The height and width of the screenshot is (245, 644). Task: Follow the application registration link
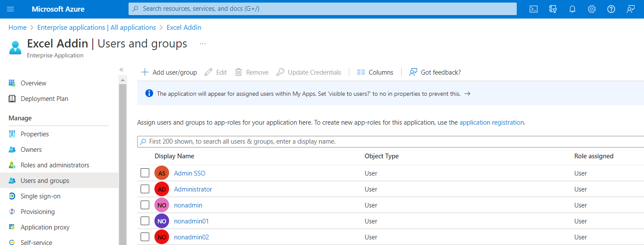[x=492, y=122]
